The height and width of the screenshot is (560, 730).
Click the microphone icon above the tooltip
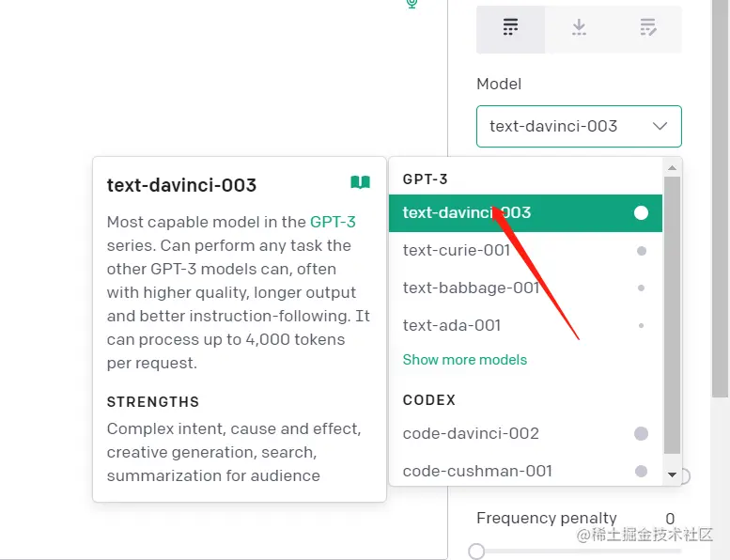tap(412, 4)
